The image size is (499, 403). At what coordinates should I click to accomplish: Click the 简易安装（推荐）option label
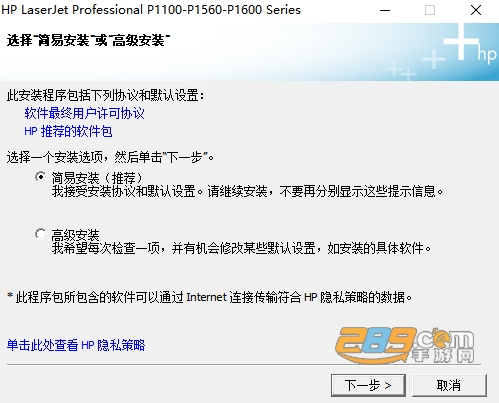[x=97, y=178]
